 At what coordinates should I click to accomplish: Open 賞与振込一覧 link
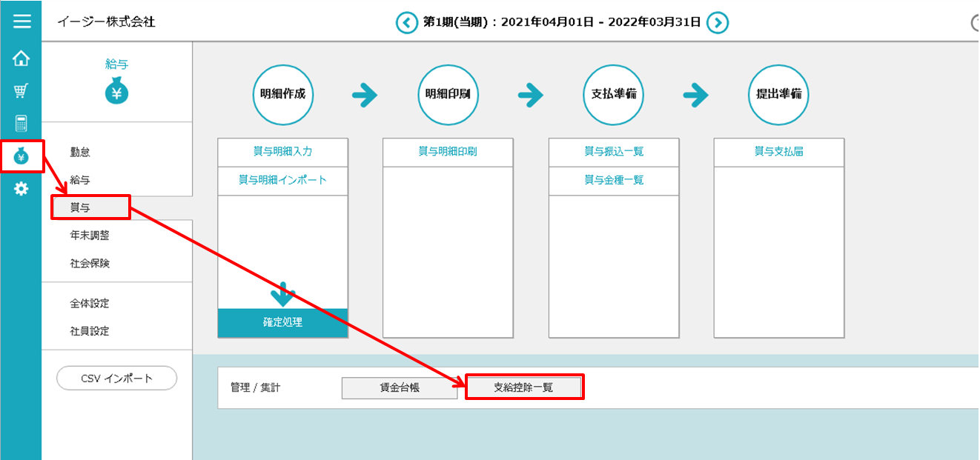pos(613,152)
